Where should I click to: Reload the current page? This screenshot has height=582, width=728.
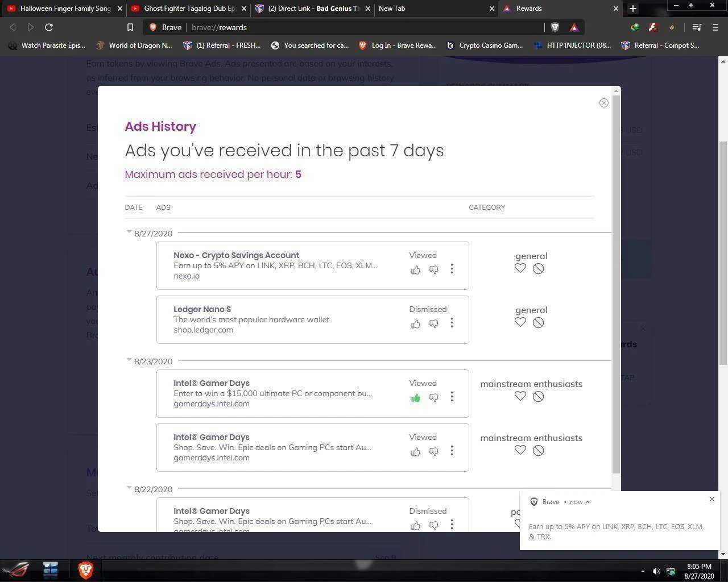(49, 27)
